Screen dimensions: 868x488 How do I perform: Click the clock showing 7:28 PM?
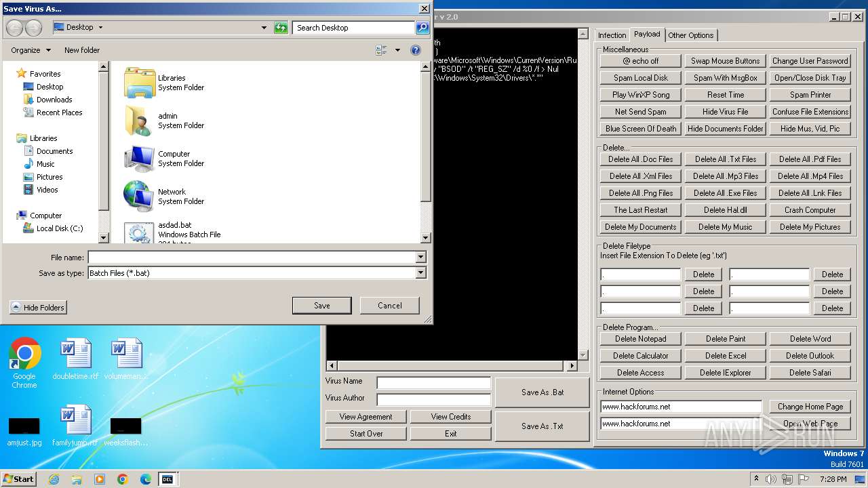coord(833,479)
